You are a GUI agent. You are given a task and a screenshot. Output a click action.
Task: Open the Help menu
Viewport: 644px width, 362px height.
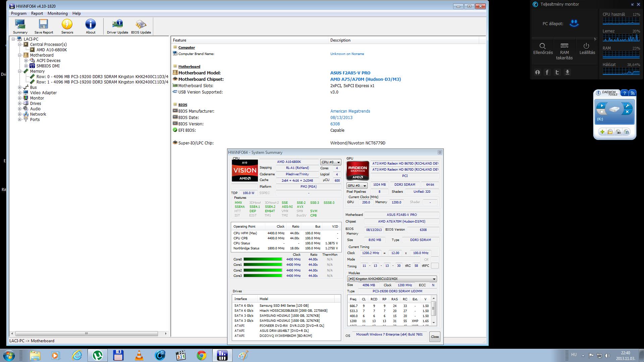pyautogui.click(x=76, y=13)
